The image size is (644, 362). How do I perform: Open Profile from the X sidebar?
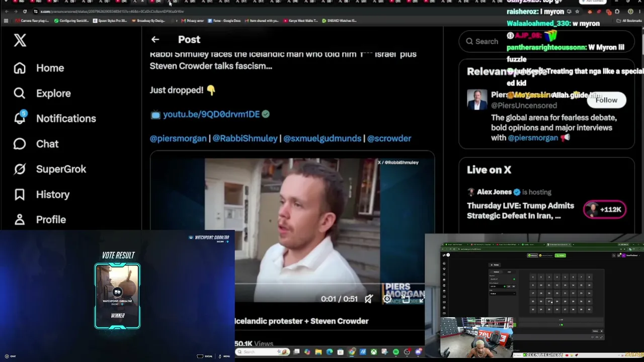(39, 219)
